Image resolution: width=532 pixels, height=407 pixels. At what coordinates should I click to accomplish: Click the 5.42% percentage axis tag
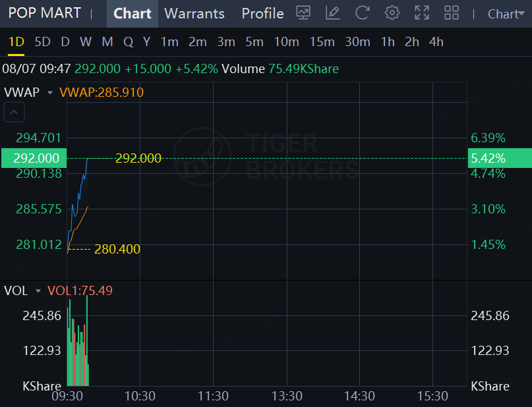(500, 158)
